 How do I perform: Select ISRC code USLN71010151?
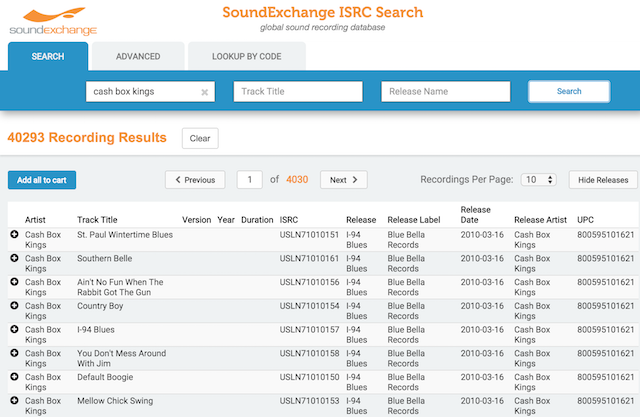309,235
